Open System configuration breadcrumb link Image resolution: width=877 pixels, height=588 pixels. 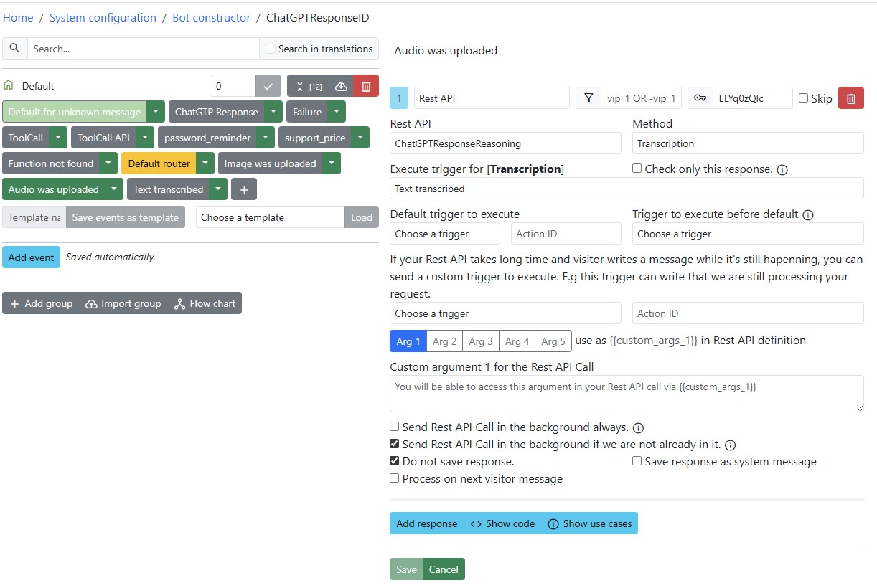pyautogui.click(x=103, y=17)
